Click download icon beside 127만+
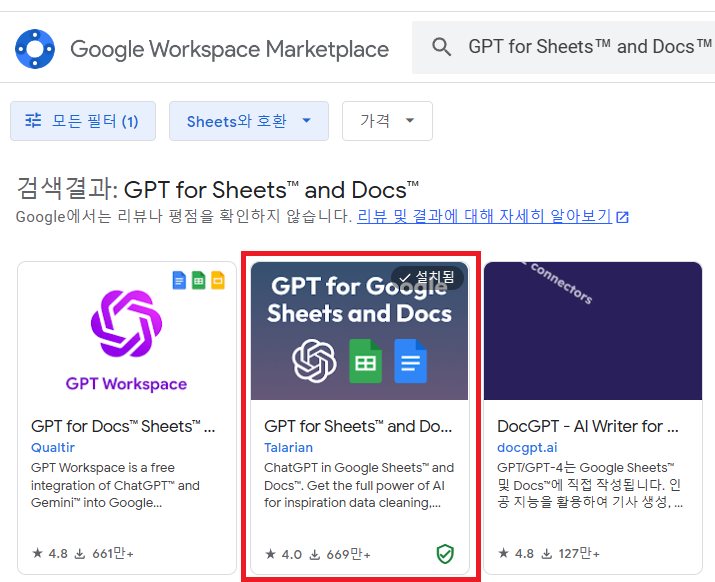 546,554
